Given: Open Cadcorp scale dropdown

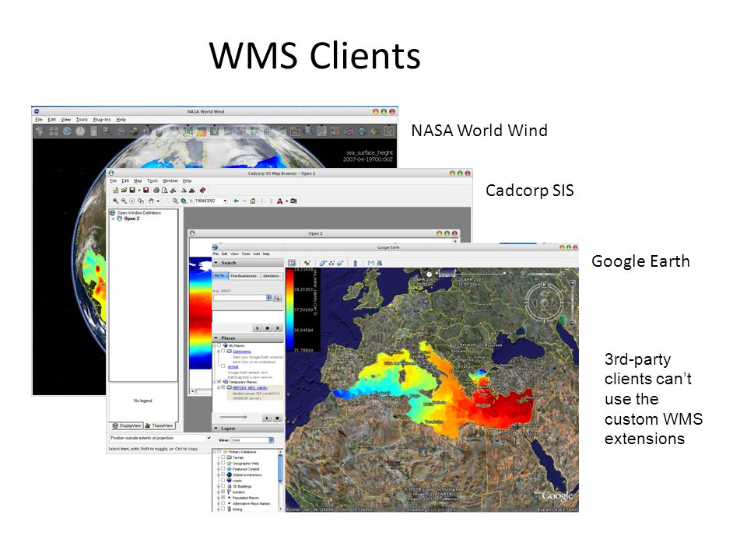Looking at the screenshot, I should [225, 201].
